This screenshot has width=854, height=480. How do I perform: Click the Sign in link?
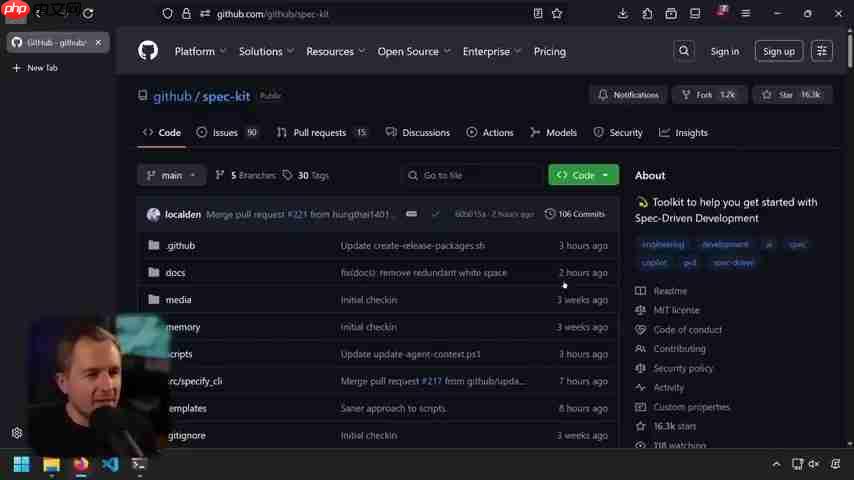(724, 51)
